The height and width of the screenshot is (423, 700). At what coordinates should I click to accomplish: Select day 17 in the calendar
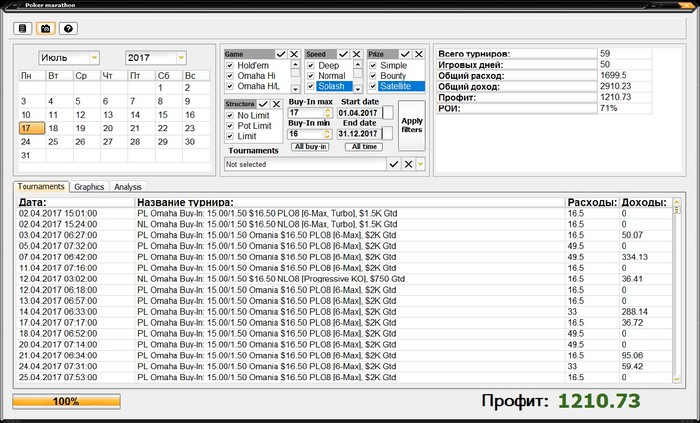[32, 129]
